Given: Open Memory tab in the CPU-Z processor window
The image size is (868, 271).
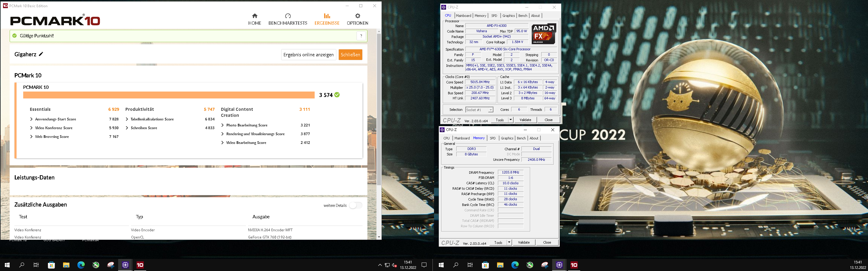Looking at the screenshot, I should (x=480, y=15).
